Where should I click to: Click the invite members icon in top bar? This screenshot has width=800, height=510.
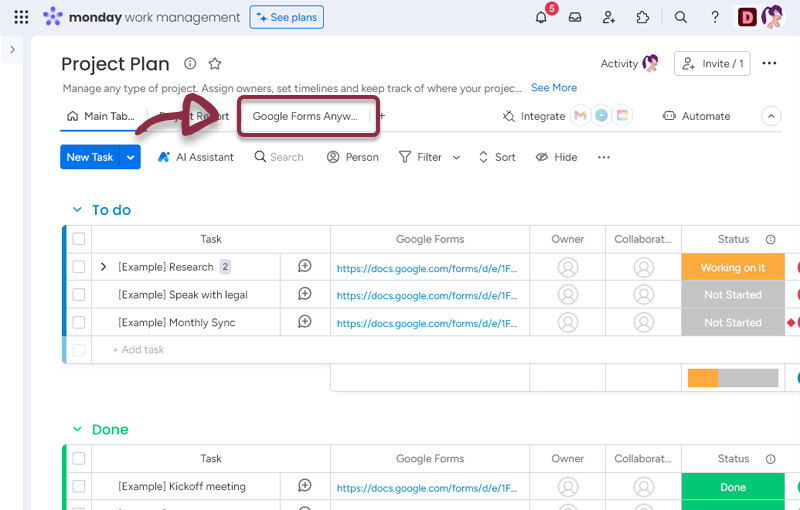(x=609, y=17)
